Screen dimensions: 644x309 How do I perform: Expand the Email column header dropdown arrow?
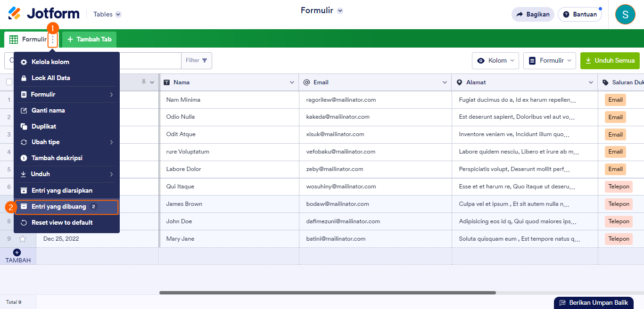point(445,82)
